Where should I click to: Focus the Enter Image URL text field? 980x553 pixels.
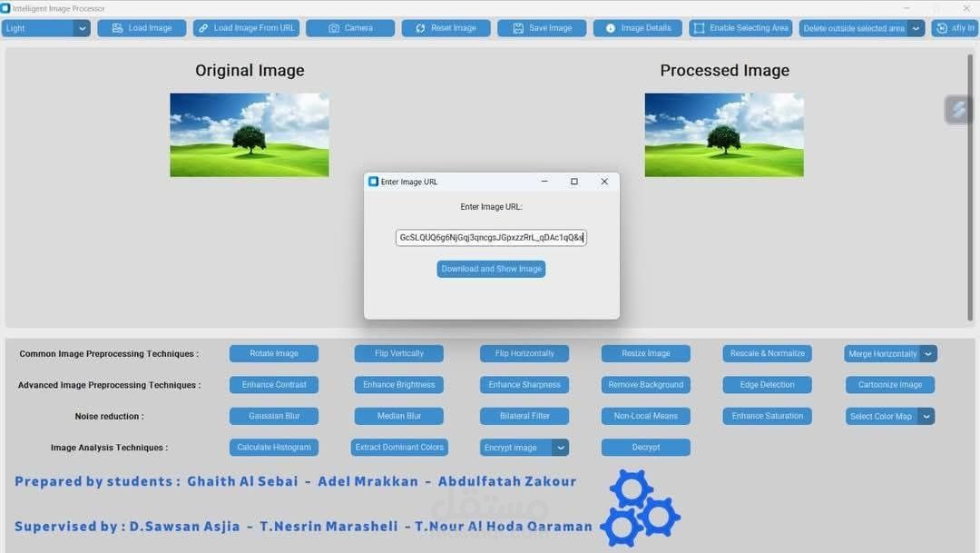click(x=491, y=238)
